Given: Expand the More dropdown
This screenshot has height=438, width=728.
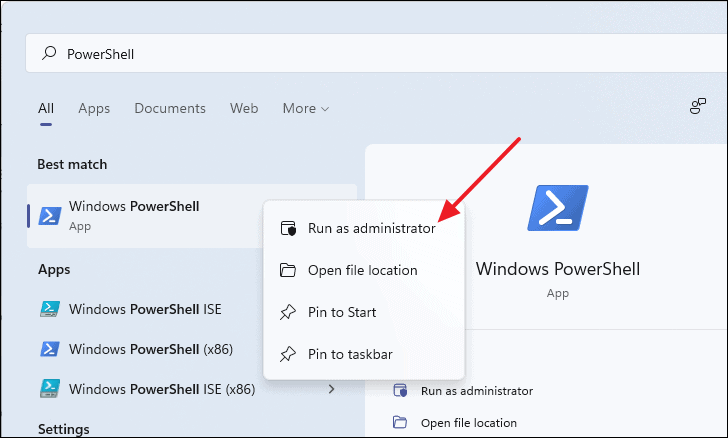Looking at the screenshot, I should (x=306, y=108).
